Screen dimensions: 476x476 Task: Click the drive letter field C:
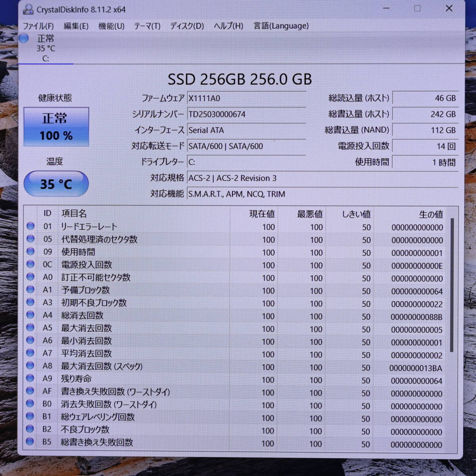pyautogui.click(x=246, y=162)
